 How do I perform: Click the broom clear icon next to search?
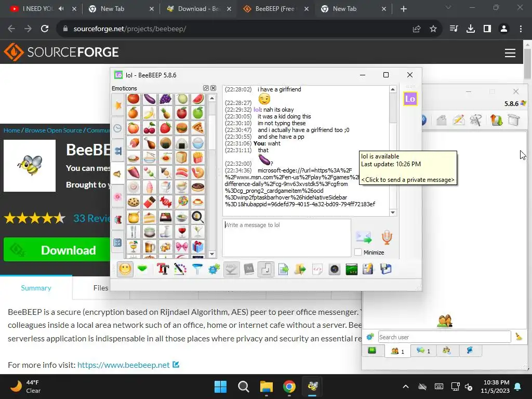(x=519, y=337)
